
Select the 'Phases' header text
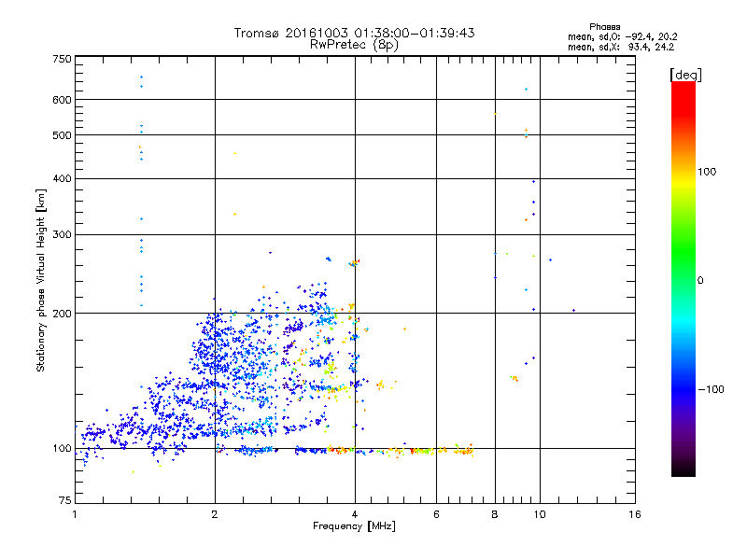[604, 27]
